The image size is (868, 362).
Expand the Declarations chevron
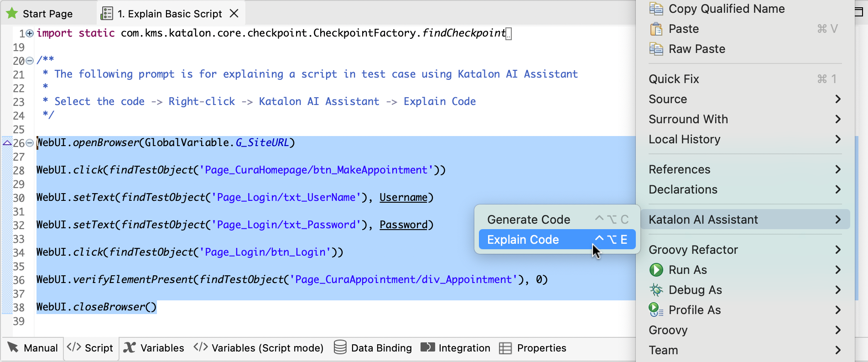pyautogui.click(x=838, y=189)
